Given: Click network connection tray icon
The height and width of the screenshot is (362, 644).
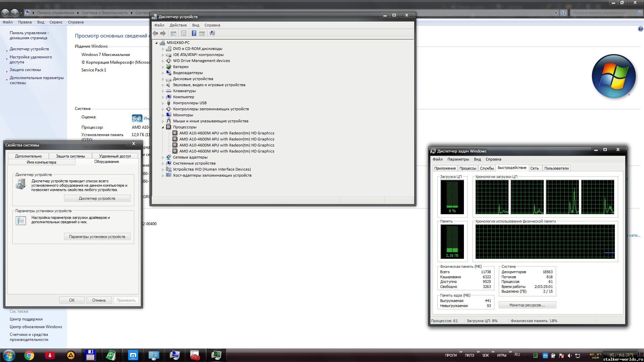Looking at the screenshot, I should [578, 355].
